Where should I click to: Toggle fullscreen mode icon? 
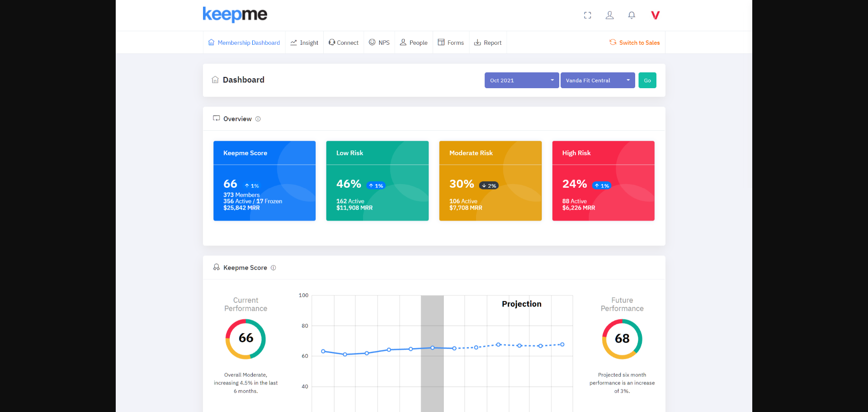587,15
